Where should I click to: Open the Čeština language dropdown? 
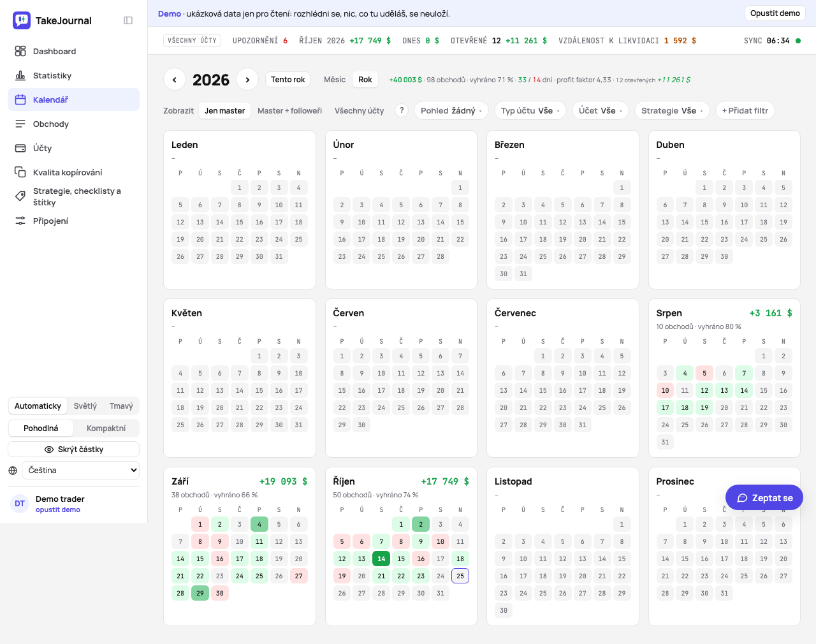tap(80, 471)
